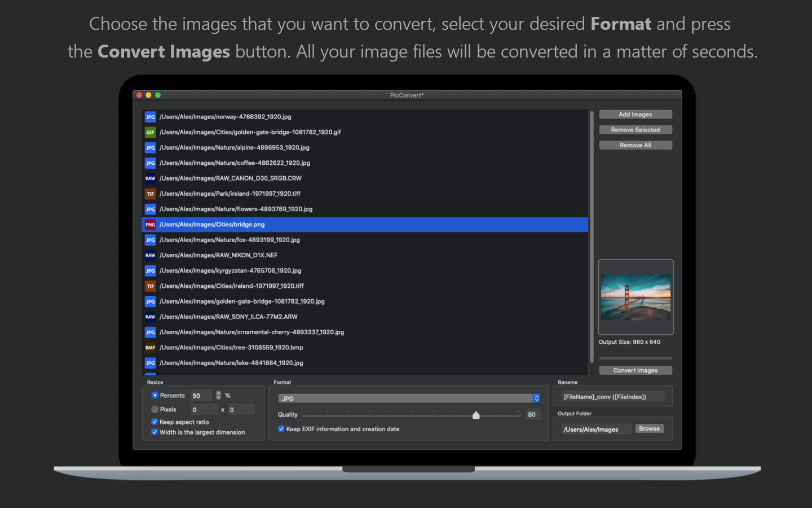
Task: Click the Quality slider handle
Action: click(476, 415)
